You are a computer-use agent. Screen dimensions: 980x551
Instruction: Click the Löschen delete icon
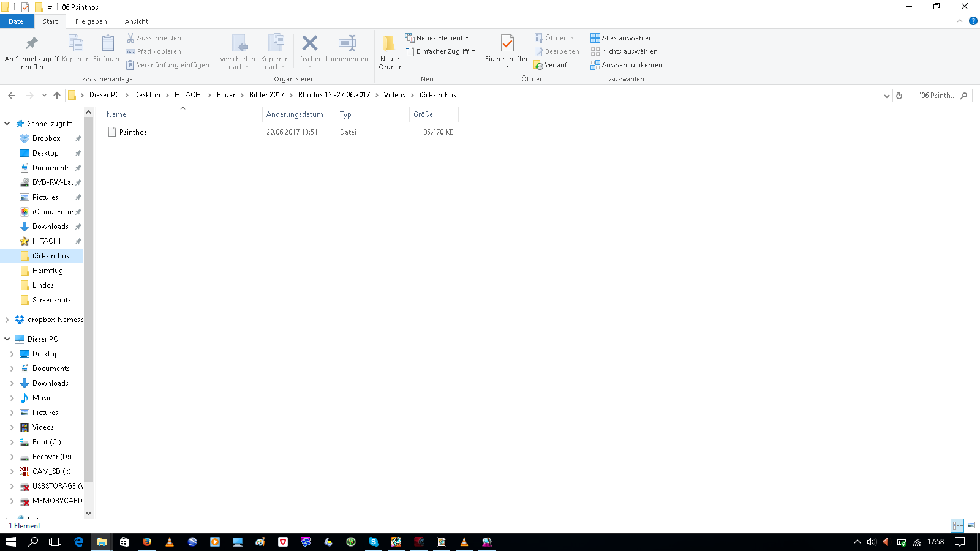tap(310, 43)
